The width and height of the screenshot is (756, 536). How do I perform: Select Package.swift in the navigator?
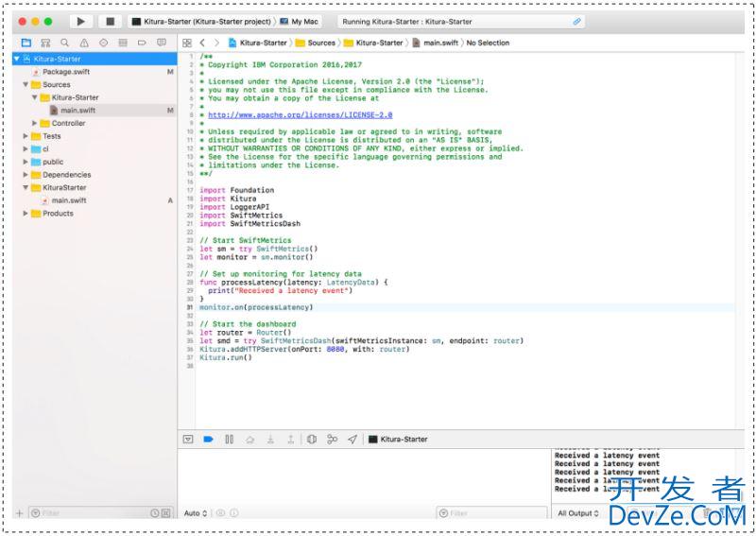pos(94,72)
